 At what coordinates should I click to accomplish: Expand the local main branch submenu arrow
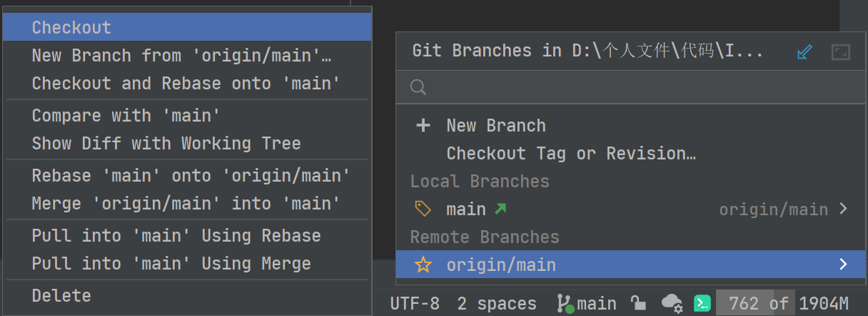tap(844, 209)
